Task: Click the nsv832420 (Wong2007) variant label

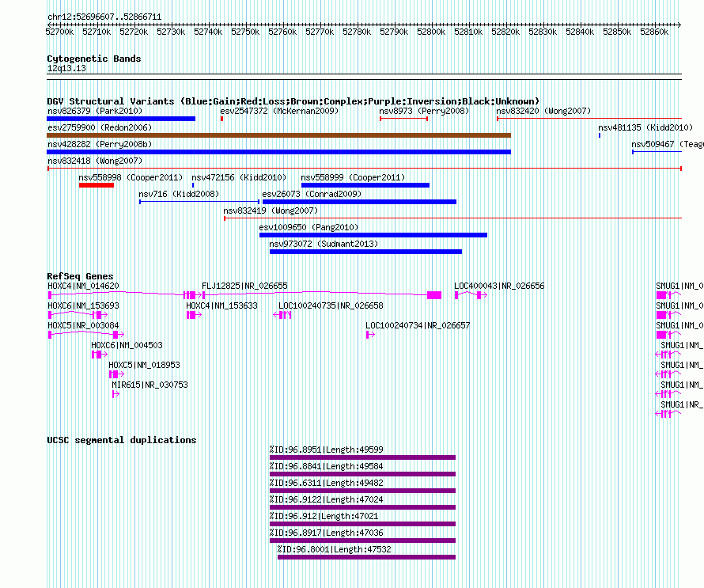Action: [543, 111]
